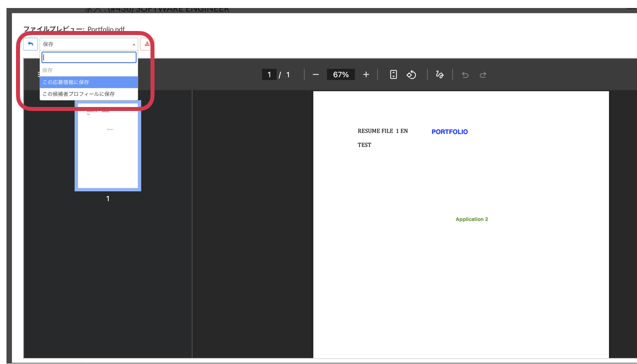Image resolution: width=637 pixels, height=364 pixels.
Task: Zoom in with the plus button
Action: (366, 74)
